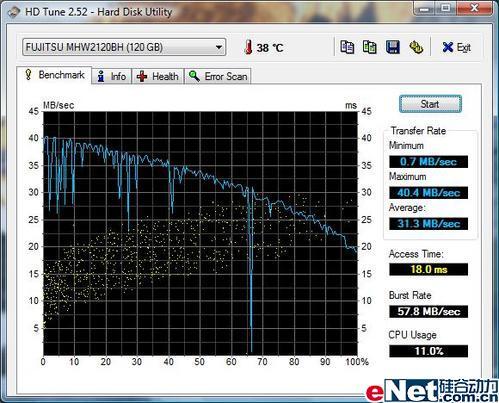Click the benchmark graph area
Viewport: 499px width, 403px height.
point(200,233)
